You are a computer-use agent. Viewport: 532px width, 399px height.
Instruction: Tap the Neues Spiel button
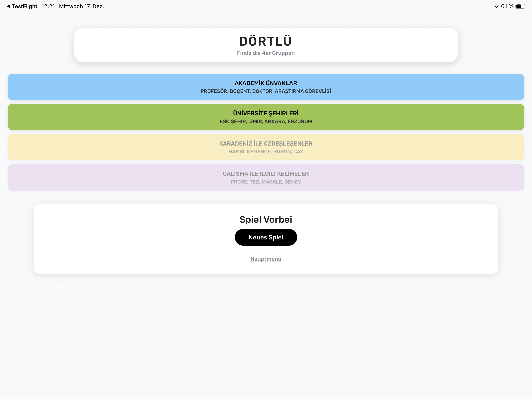click(x=266, y=237)
